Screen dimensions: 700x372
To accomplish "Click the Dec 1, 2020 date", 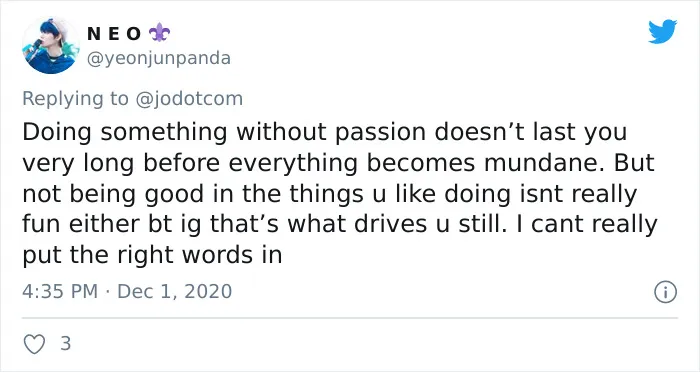I will click(x=175, y=292).
